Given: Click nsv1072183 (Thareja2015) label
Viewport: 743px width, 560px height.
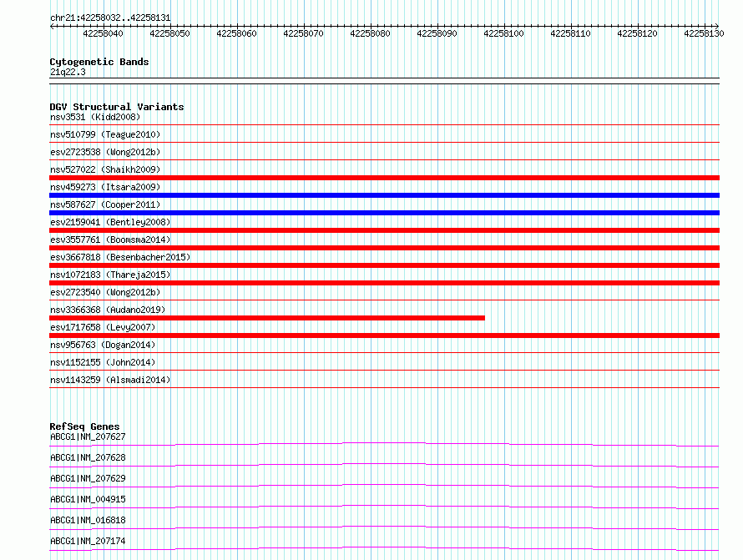Looking at the screenshot, I should pos(110,275).
